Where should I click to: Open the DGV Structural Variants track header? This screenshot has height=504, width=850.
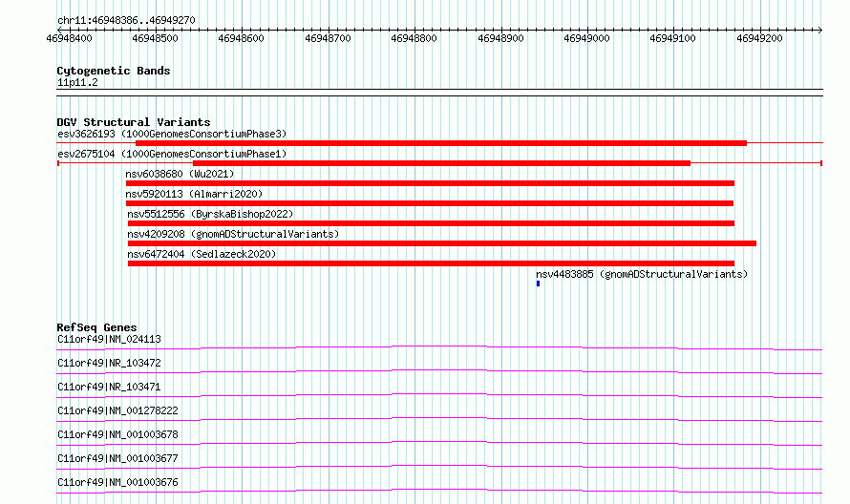pos(134,122)
